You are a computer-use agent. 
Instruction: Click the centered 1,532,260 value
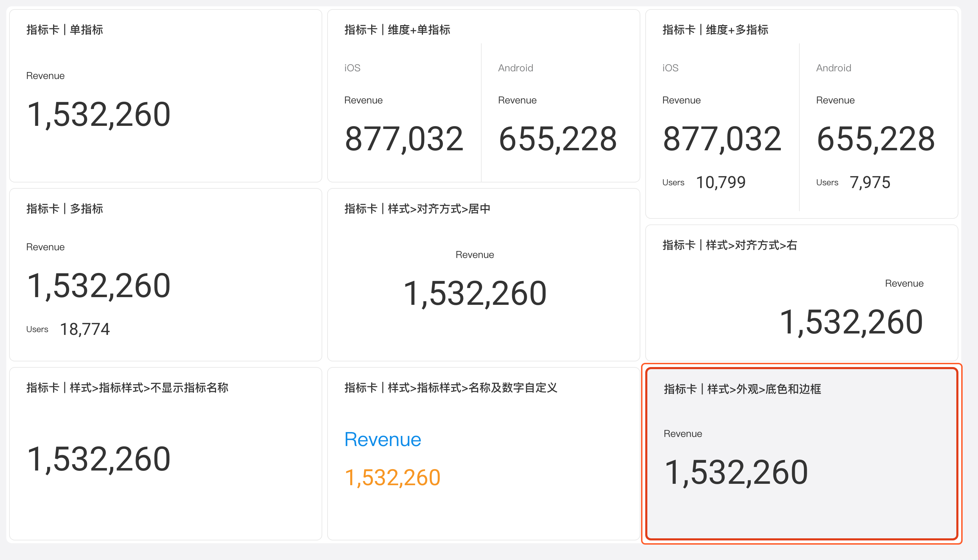coord(475,294)
